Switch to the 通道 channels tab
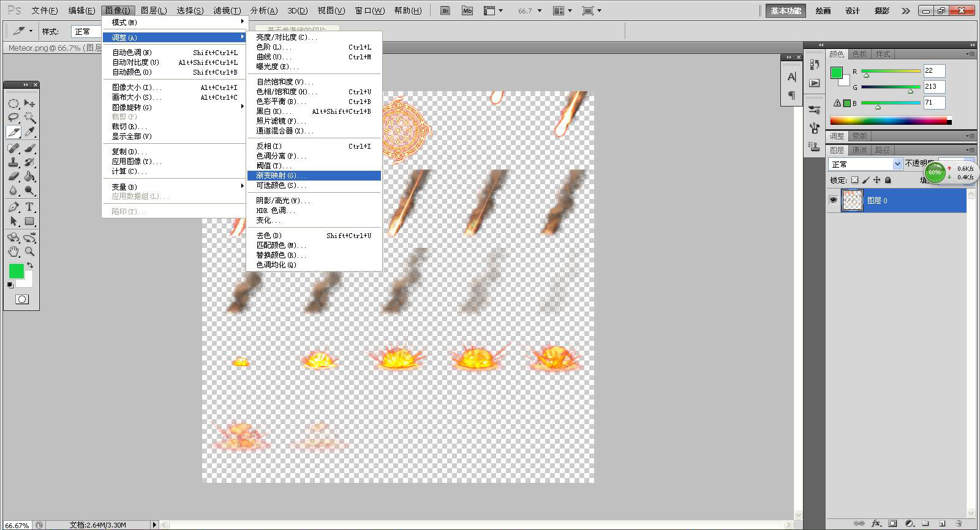The height and width of the screenshot is (530, 980). [x=859, y=150]
